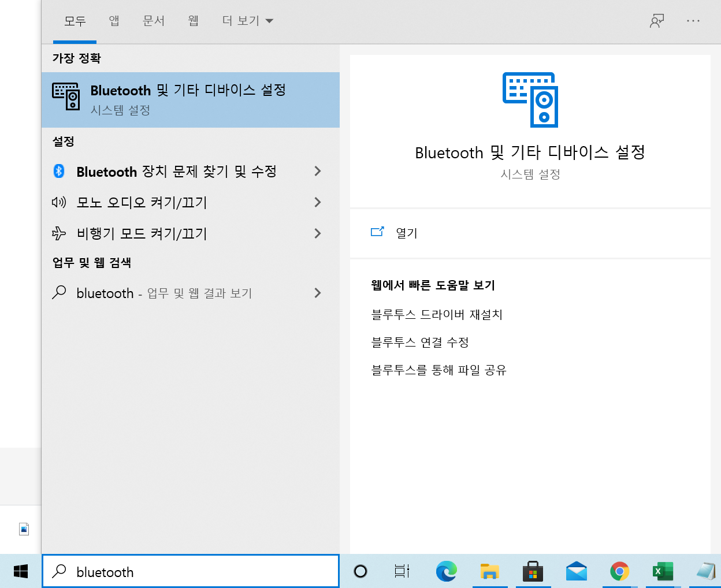Select the 모두 tab

(x=75, y=21)
